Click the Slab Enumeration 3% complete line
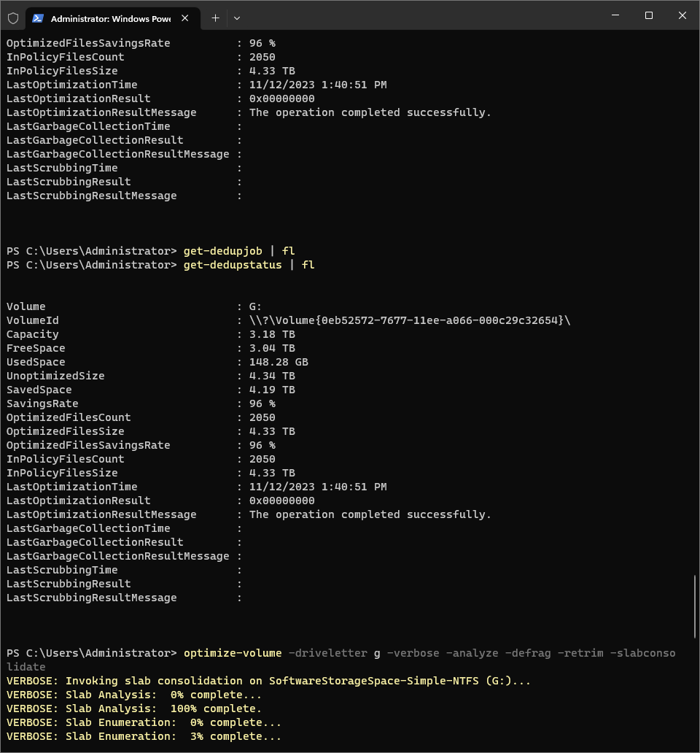Image resolution: width=700 pixels, height=753 pixels. pyautogui.click(x=144, y=736)
